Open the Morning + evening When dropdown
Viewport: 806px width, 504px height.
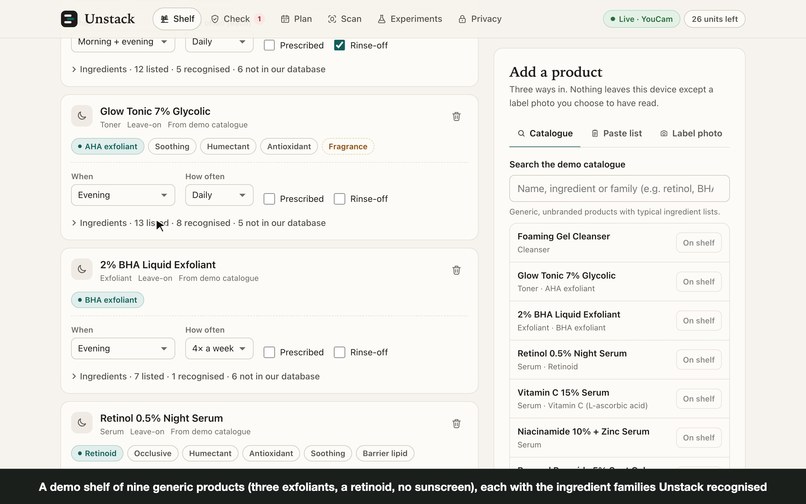click(x=123, y=42)
